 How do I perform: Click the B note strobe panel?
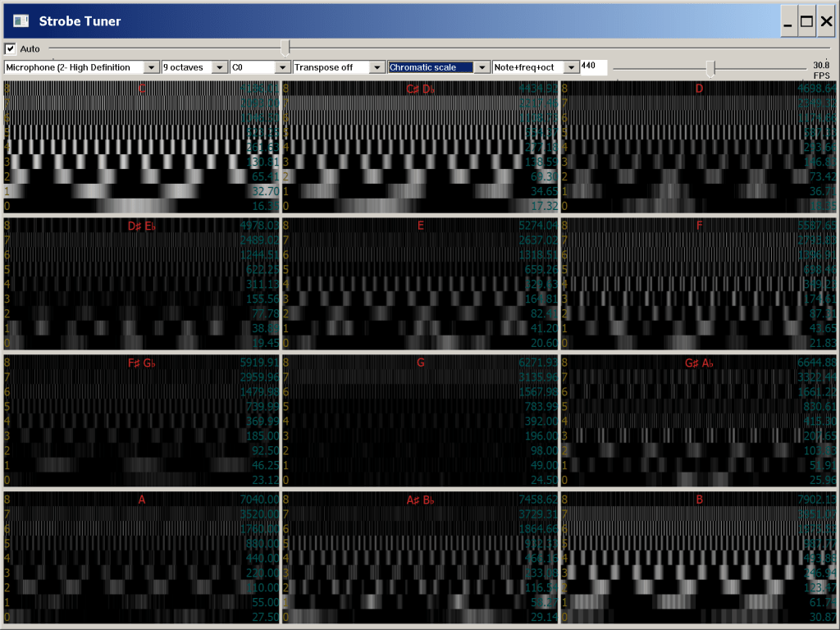click(x=699, y=556)
